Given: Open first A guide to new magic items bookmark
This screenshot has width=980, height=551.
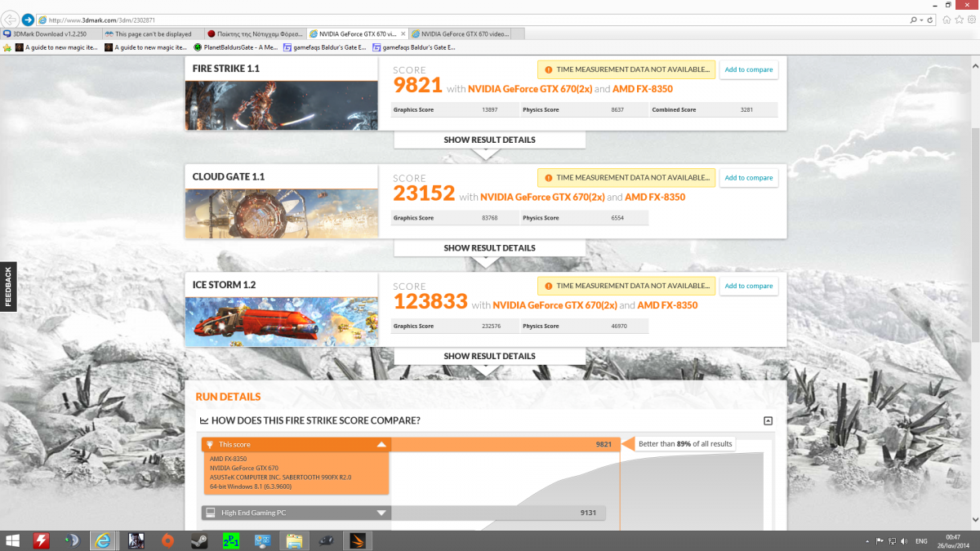Looking at the screenshot, I should (56, 47).
